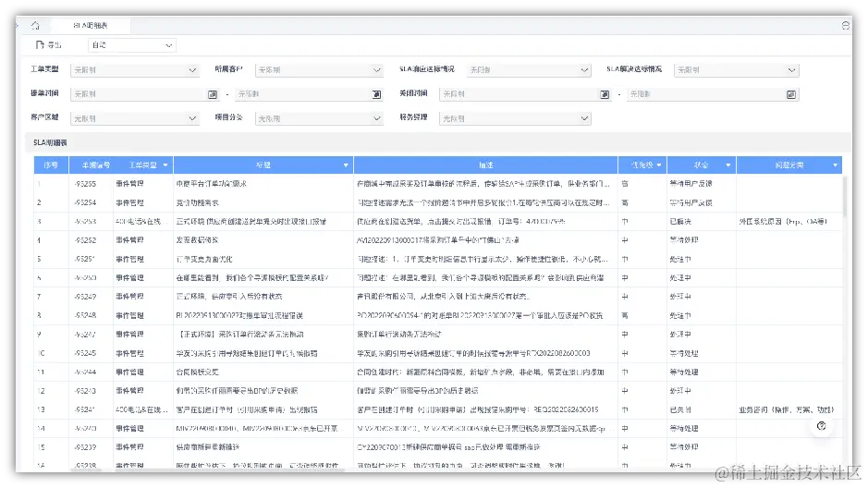The image size is (868, 488).
Task: Expand the 客户区域 filter dropdown
Action: (x=135, y=118)
